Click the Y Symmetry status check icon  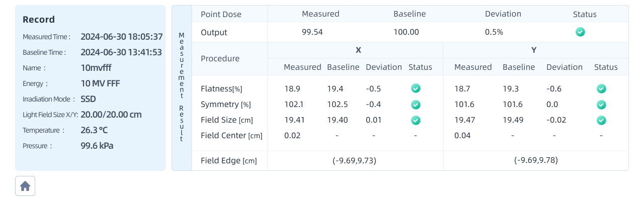[601, 105]
